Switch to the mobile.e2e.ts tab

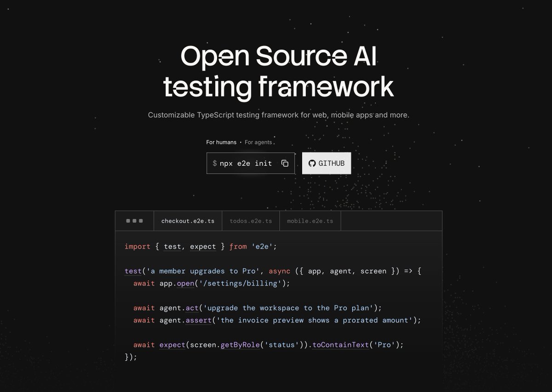click(310, 221)
